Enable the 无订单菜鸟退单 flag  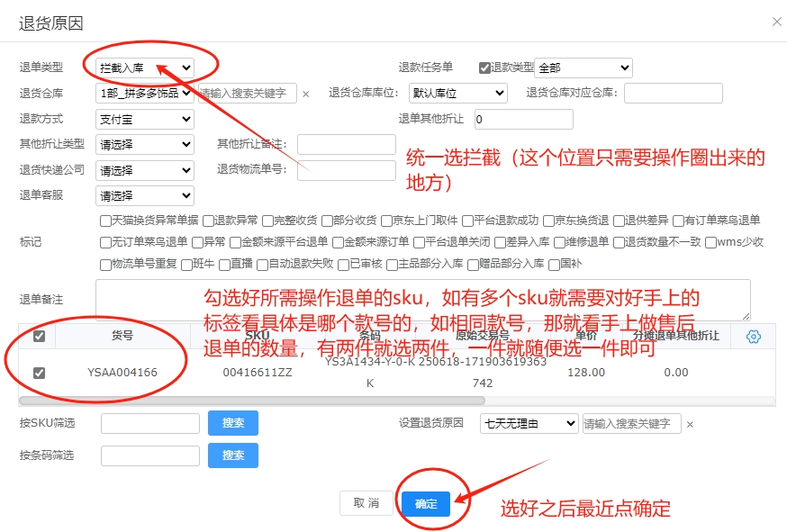pos(105,242)
